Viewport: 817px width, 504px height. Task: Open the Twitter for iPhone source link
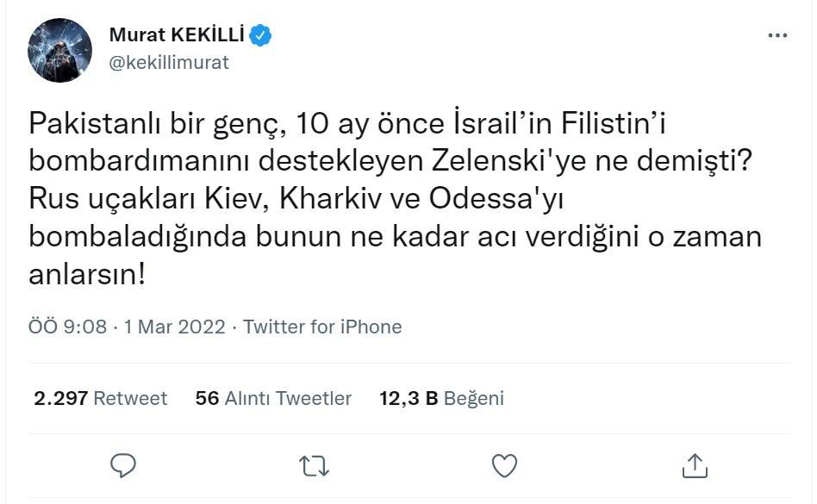point(322,327)
